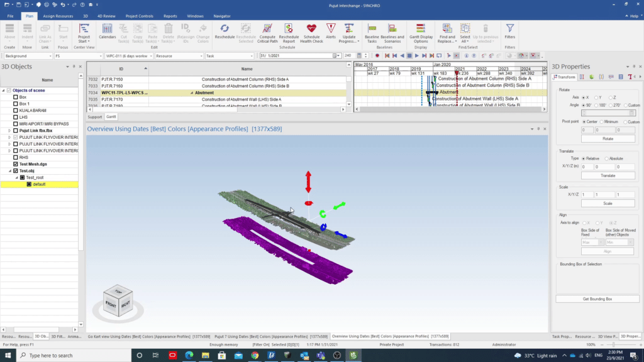This screenshot has width=644, height=362.
Task: Switch to Assign Resources tab
Action: 58,16
